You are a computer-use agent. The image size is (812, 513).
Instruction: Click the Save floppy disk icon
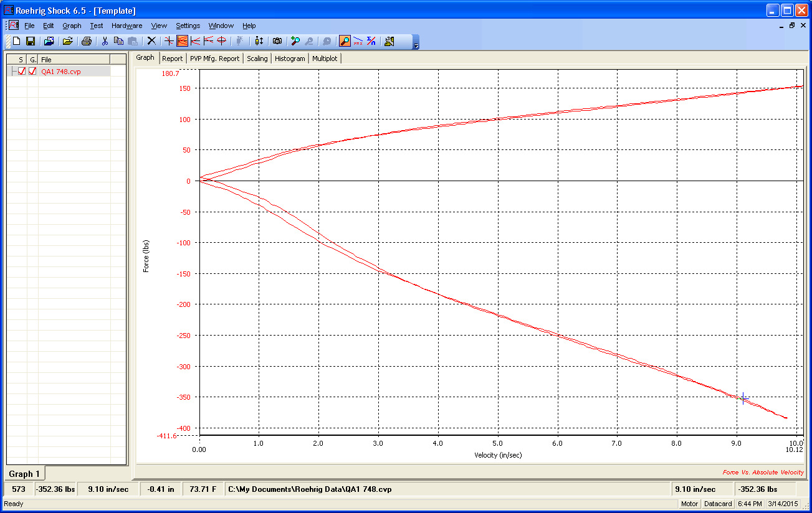click(30, 41)
